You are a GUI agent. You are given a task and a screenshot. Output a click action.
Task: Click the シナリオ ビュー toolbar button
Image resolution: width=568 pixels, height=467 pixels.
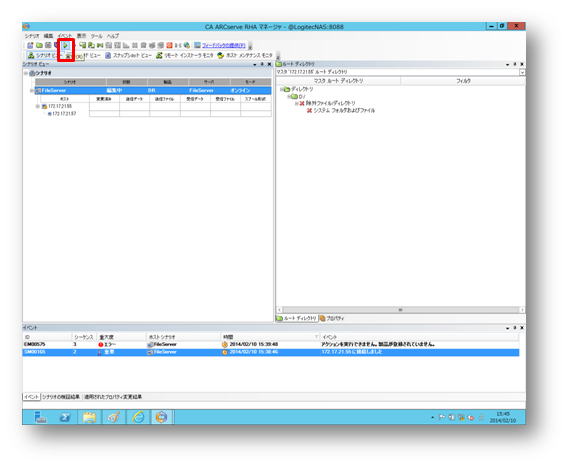pyautogui.click(x=42, y=55)
